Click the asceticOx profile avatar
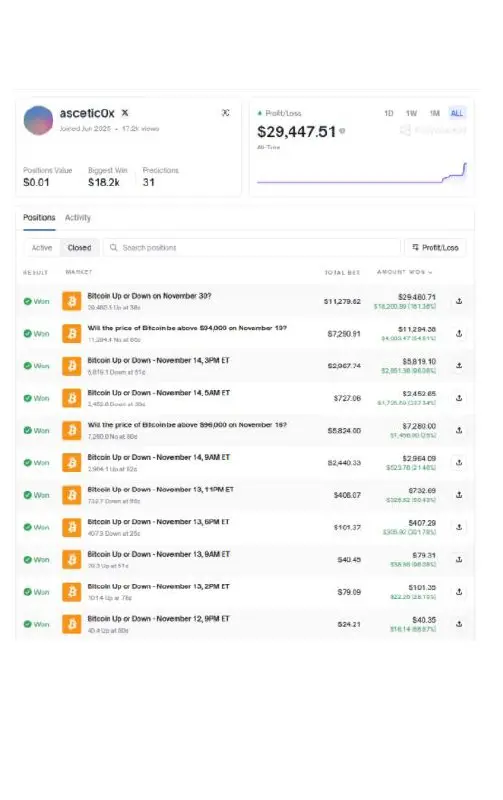The image size is (503, 800). [x=38, y=120]
